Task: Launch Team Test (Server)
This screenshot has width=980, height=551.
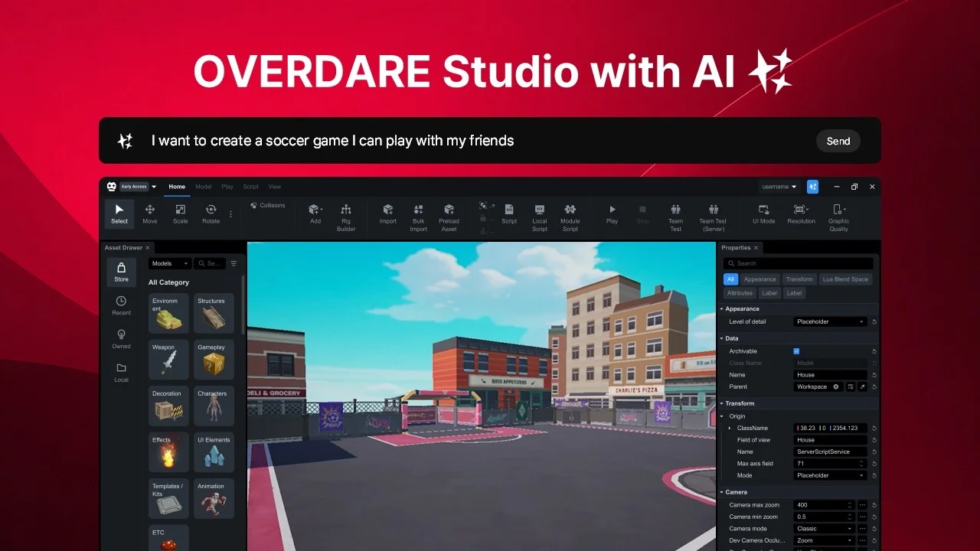Action: coord(713,217)
